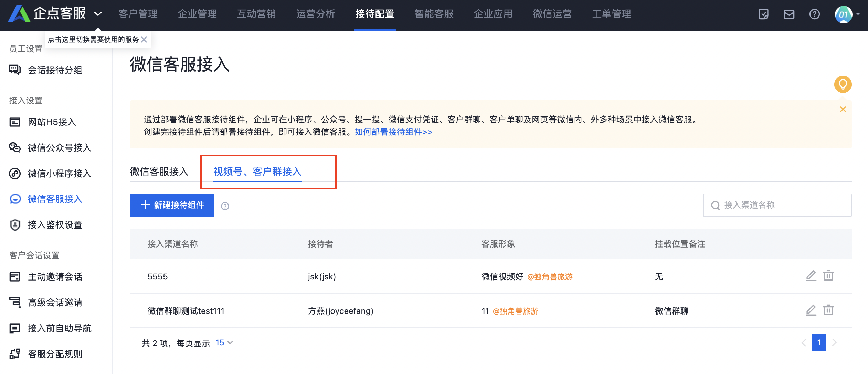Click the help icon beside 新建接待组件

(225, 206)
